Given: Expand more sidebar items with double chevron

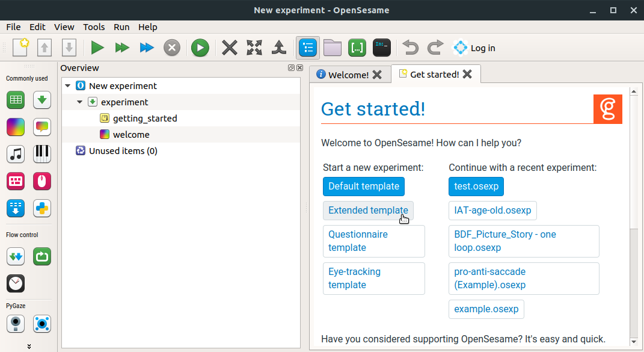Looking at the screenshot, I should [29, 347].
